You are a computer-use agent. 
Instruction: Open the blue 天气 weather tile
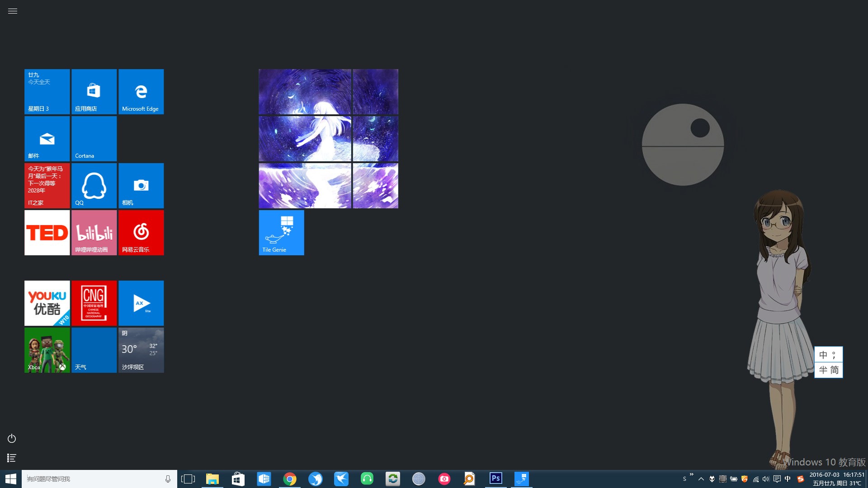pyautogui.click(x=94, y=350)
